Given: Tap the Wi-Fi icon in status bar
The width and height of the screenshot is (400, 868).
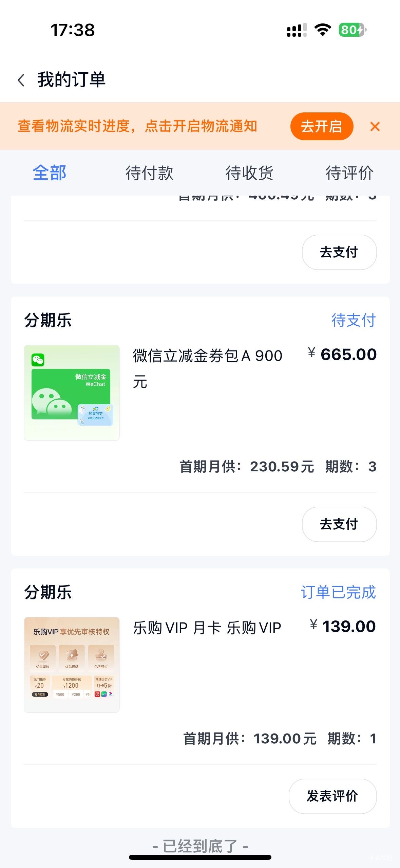Looking at the screenshot, I should point(323,30).
